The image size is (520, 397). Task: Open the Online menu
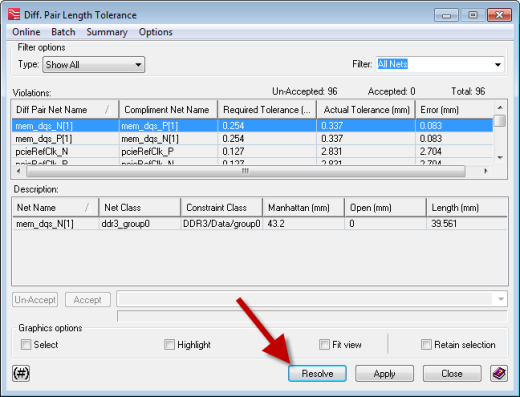click(x=26, y=32)
